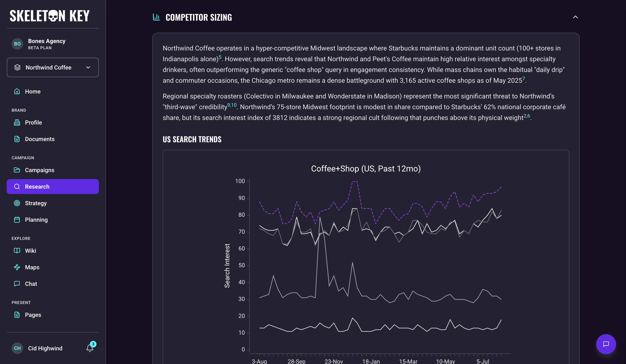
Task: Click the Documents file icon
Action: click(x=17, y=139)
